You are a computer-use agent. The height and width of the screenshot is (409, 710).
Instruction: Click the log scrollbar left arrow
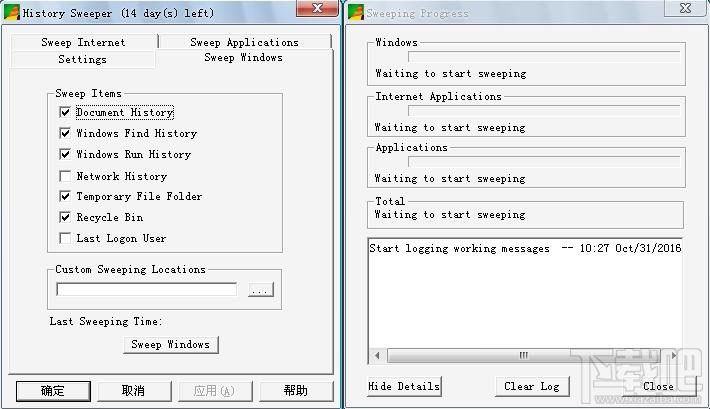tap(378, 356)
